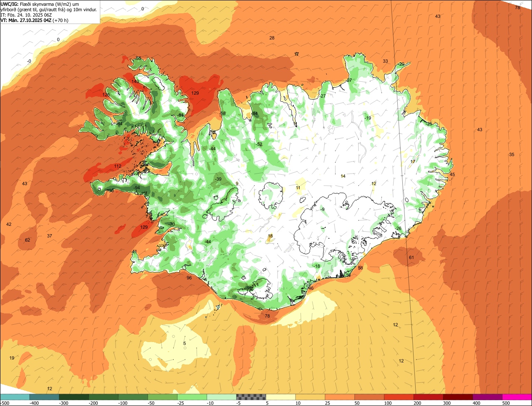Click the palest green -10 to -5 swatch
532x406 pixels.
click(222, 397)
